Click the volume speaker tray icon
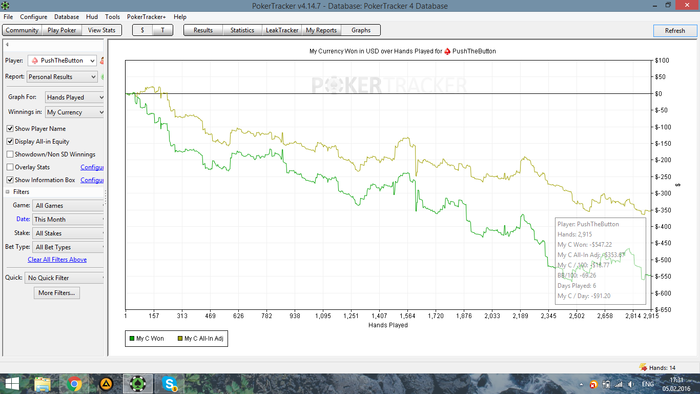The image size is (700, 394). coord(631,384)
